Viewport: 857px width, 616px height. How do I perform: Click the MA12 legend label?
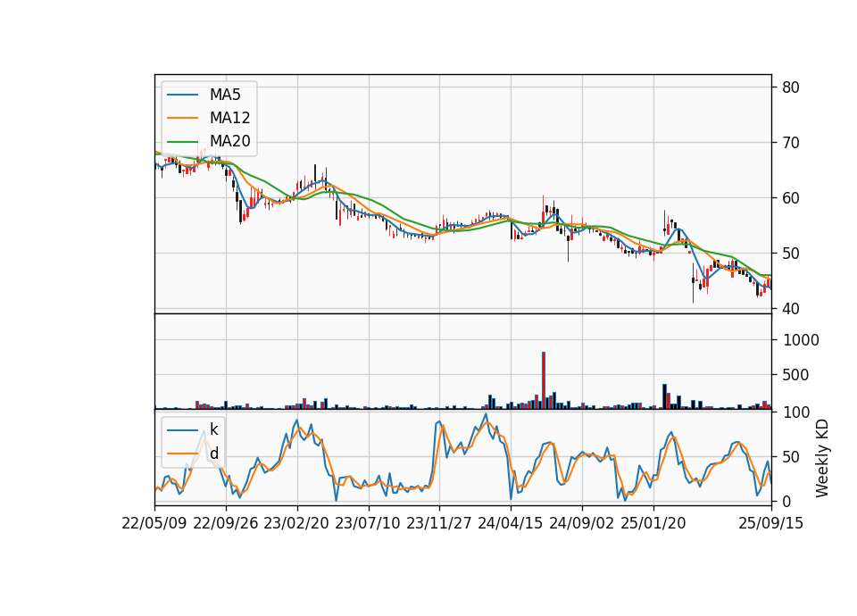(230, 118)
